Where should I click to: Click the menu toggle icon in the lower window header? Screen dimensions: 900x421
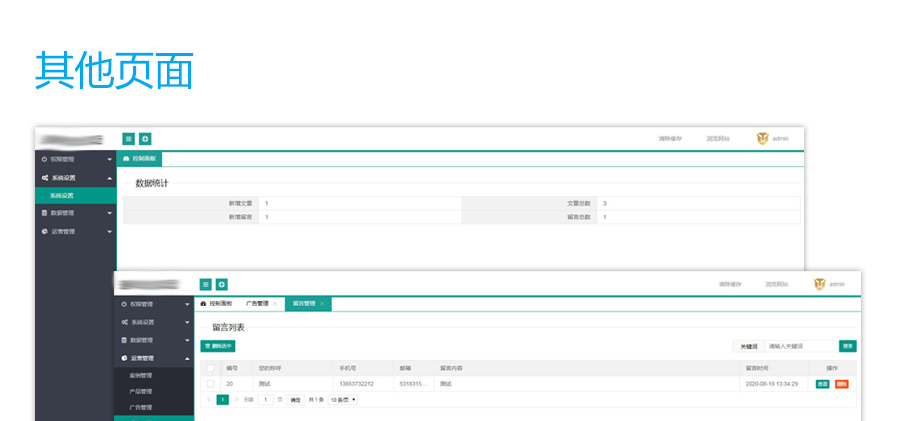pyautogui.click(x=206, y=284)
